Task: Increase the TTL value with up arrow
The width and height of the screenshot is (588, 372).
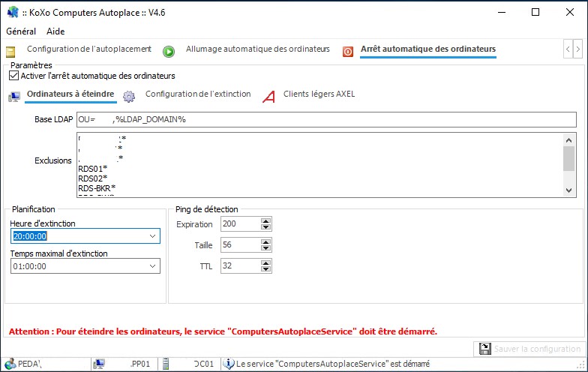Action: [265, 262]
